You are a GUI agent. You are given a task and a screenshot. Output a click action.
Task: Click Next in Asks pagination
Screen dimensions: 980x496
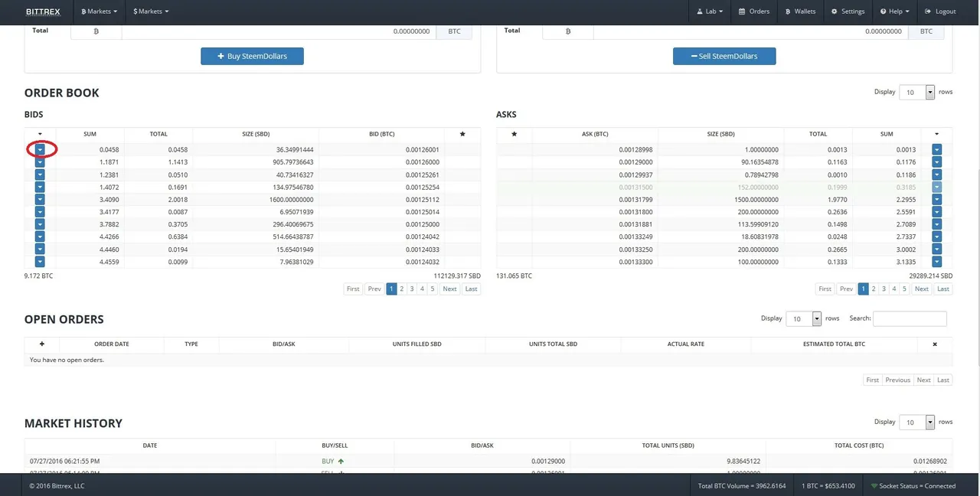tap(922, 289)
